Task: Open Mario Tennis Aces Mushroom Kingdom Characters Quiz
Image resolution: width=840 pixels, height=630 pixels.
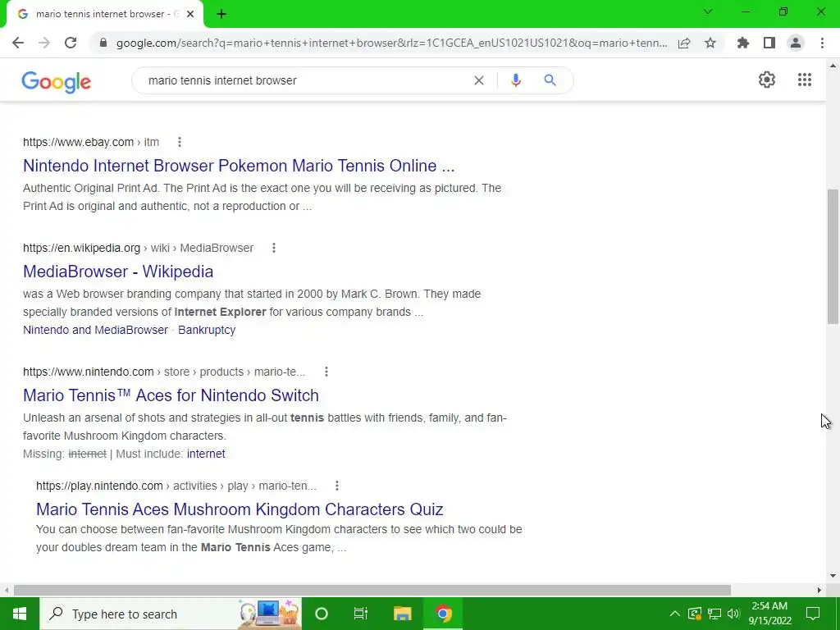Action: [240, 509]
